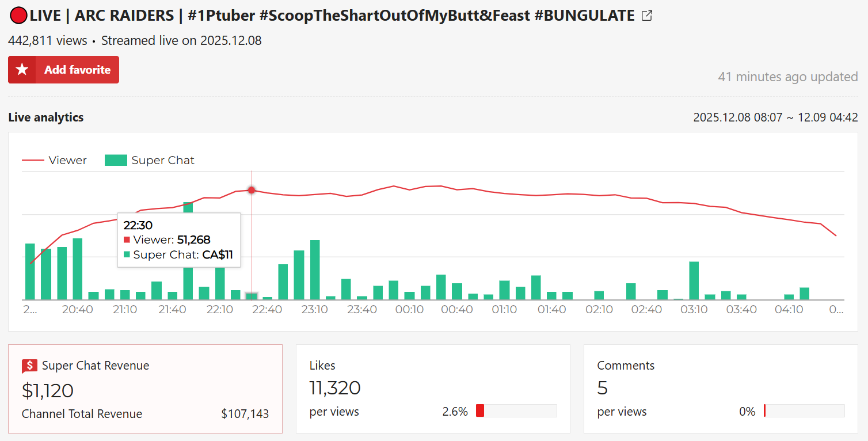This screenshot has height=441, width=868.
Task: Click green Super Chat square inside tooltip
Action: 127,255
